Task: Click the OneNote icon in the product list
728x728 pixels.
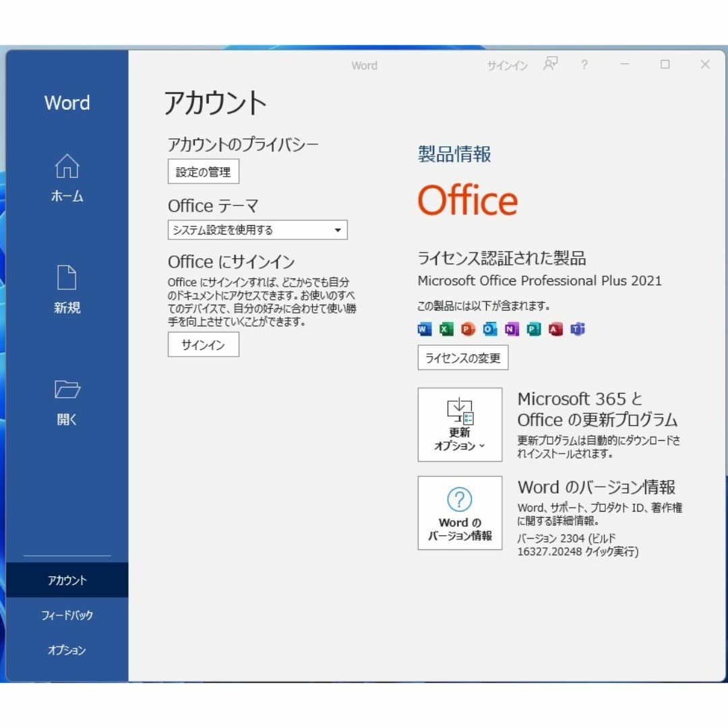Action: [x=511, y=329]
